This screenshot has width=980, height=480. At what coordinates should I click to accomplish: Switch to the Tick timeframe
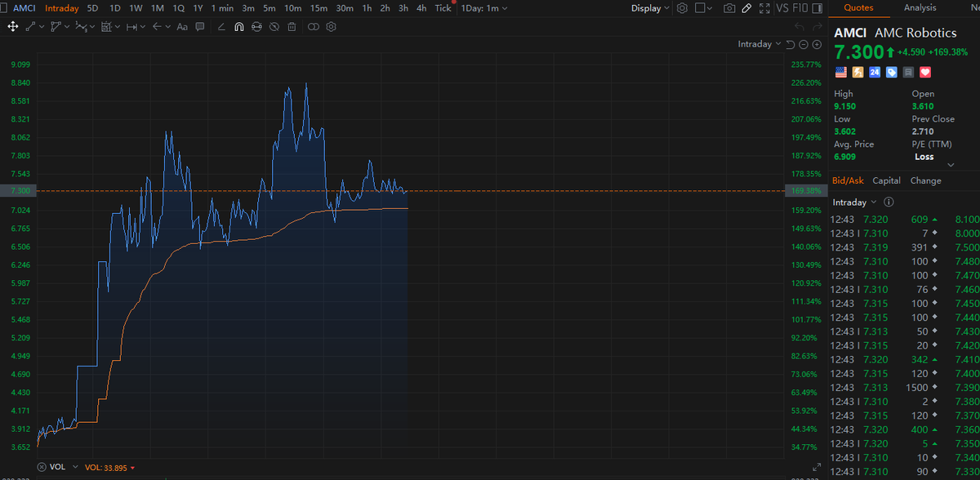tap(443, 8)
